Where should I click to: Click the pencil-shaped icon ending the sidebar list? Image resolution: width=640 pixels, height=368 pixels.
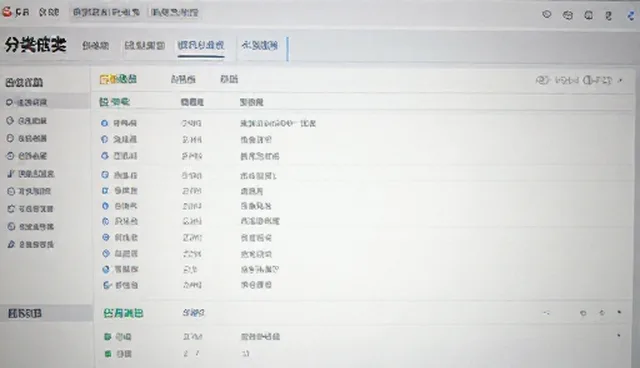[x=11, y=244]
